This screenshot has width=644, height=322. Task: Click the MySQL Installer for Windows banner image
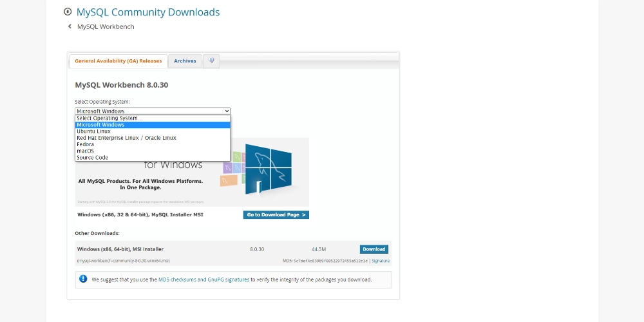[x=192, y=172]
